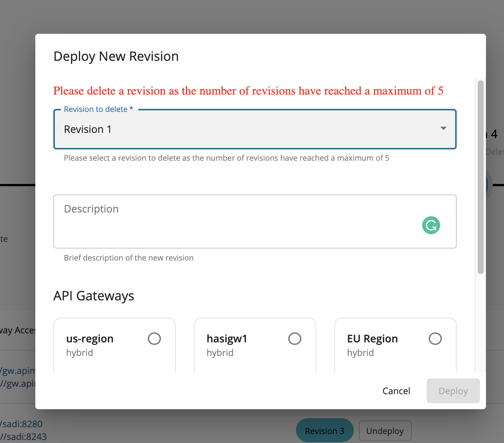The width and height of the screenshot is (504, 443).
Task: Click Undeploy button in background page
Action: [385, 431]
